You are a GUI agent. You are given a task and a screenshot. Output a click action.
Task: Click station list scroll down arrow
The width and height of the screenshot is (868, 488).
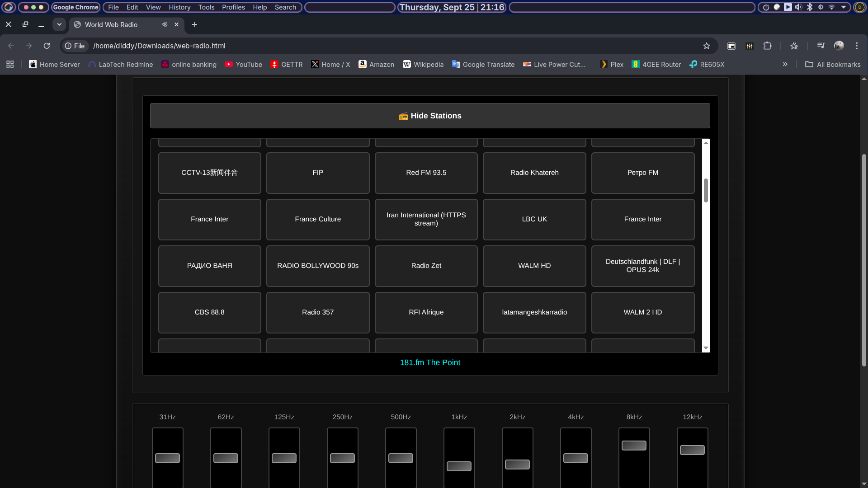pos(706,348)
